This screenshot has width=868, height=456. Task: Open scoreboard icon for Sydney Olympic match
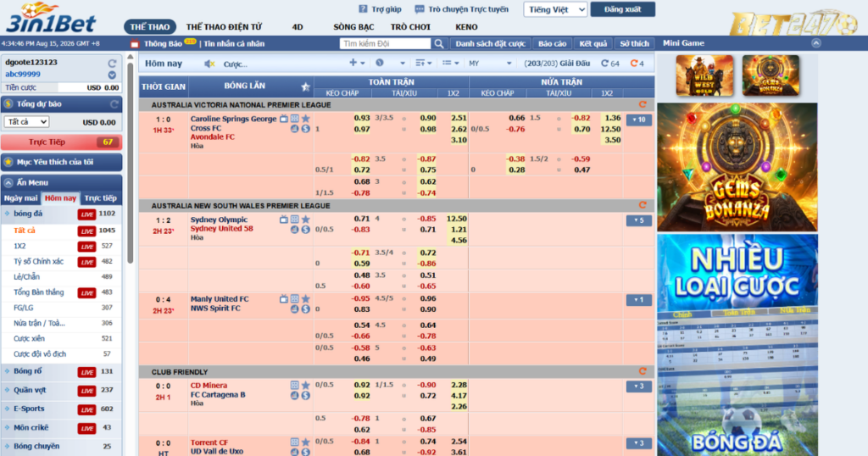click(294, 220)
